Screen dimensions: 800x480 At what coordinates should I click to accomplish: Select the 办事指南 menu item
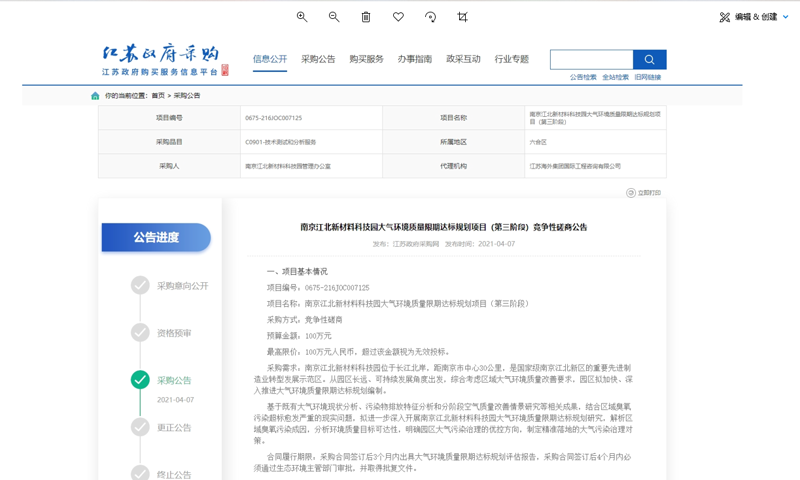coord(415,59)
